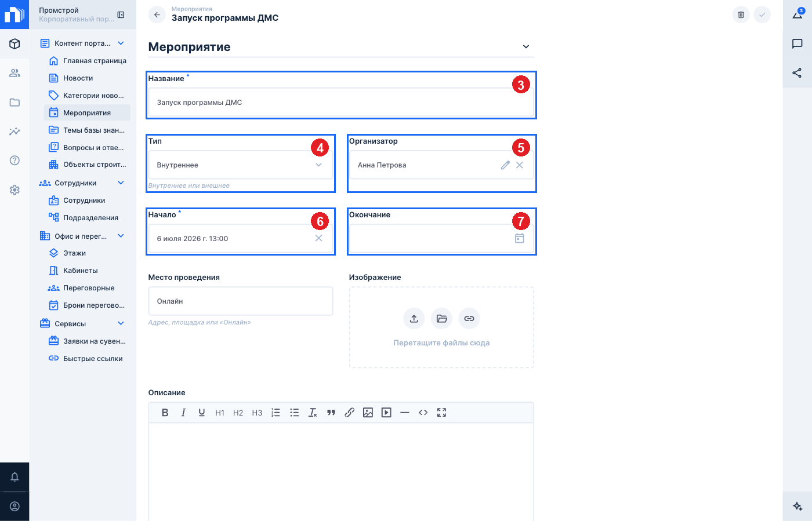Open the AI sparkle assistant icon
Viewport: 812px width, 521px height.
[x=797, y=507]
